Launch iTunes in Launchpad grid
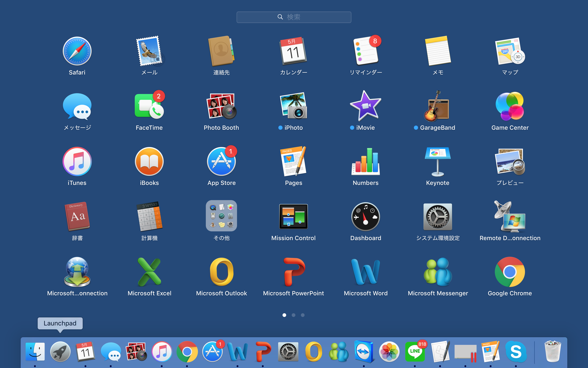588x368 pixels. coord(77,161)
